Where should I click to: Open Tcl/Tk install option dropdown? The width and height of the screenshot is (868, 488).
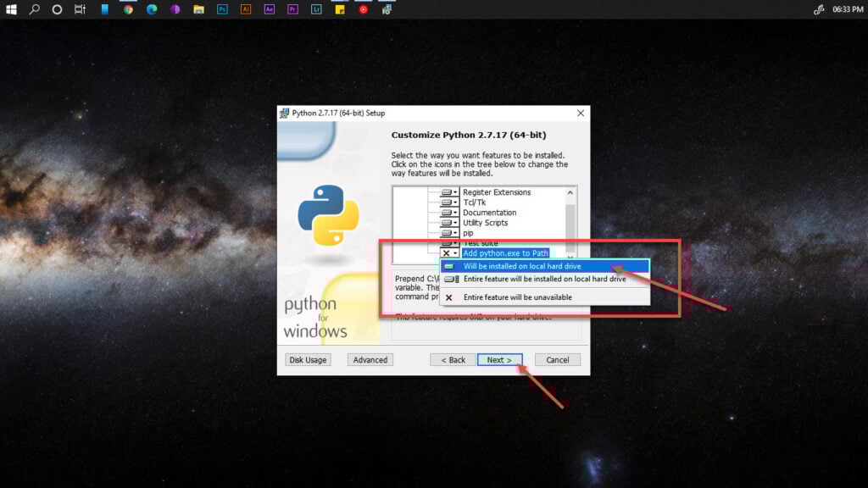(x=449, y=202)
